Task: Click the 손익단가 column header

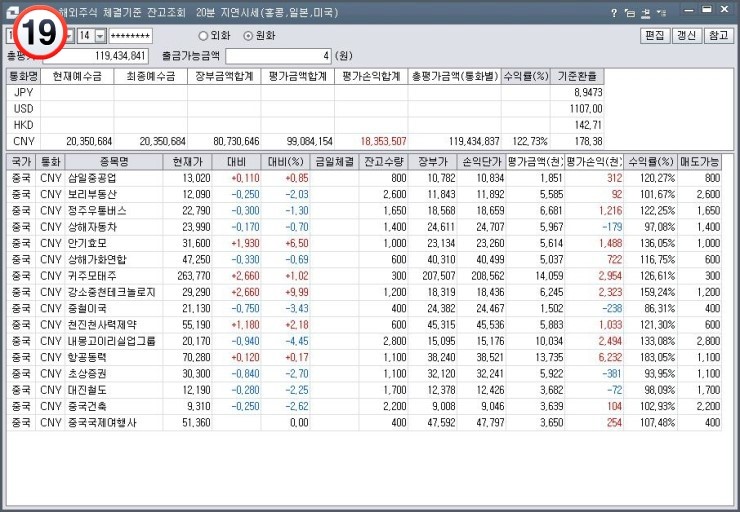Action: coord(481,162)
